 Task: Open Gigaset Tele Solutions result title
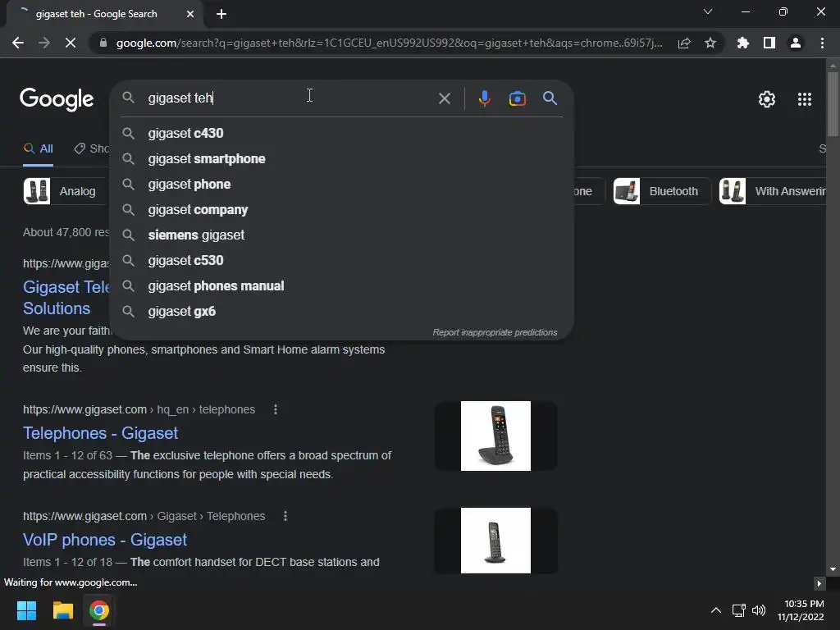coord(66,298)
